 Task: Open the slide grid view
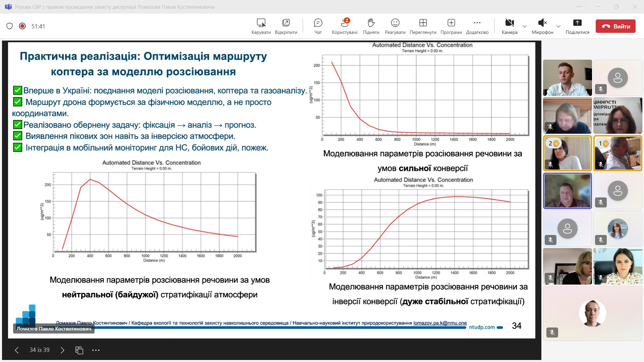pyautogui.click(x=79, y=350)
